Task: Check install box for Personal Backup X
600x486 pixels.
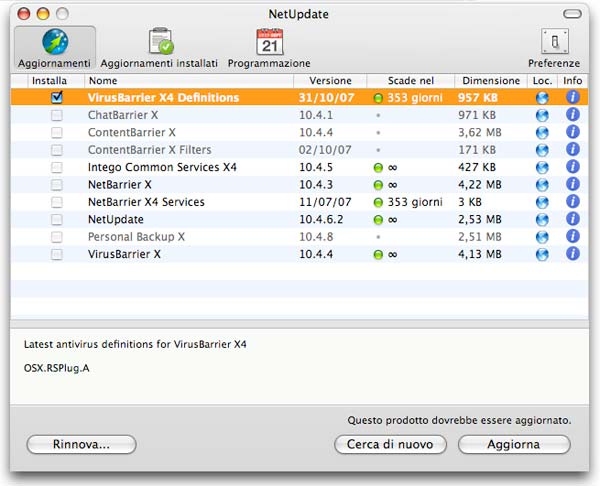Action: (x=57, y=237)
